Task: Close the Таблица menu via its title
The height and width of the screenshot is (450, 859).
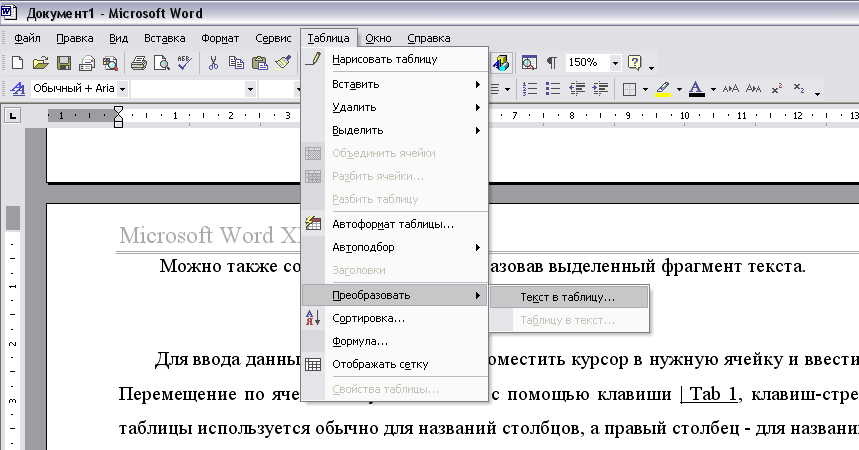Action: point(328,38)
